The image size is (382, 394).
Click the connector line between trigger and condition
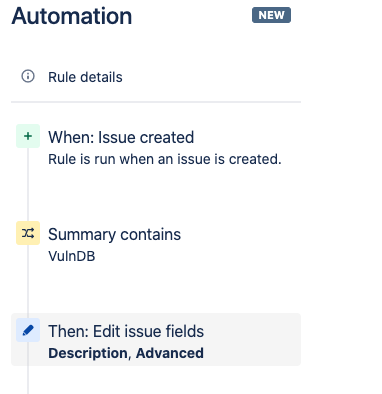(x=28, y=184)
